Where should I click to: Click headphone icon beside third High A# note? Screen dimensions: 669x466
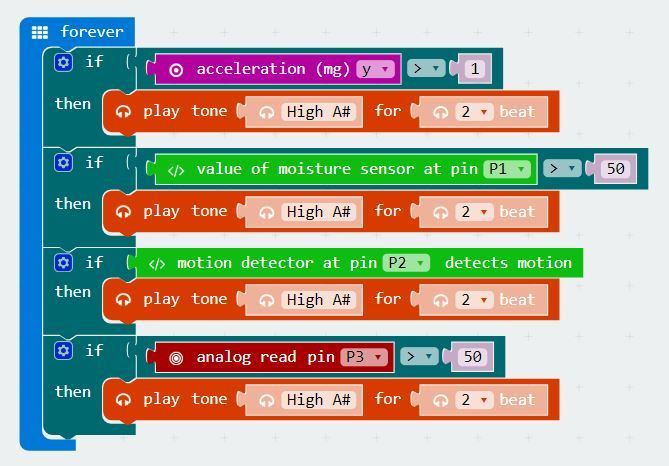267,300
